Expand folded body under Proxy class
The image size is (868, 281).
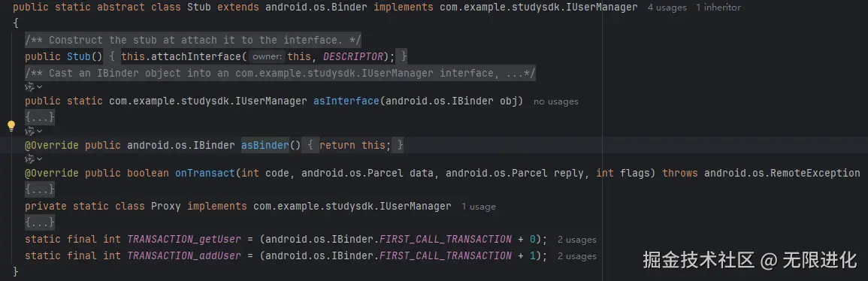pos(40,222)
